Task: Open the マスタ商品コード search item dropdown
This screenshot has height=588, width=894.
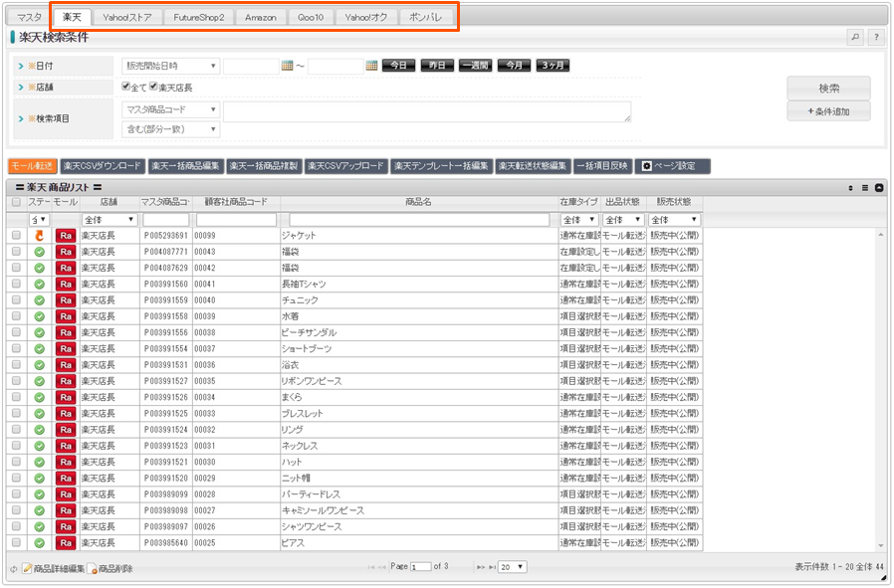Action: tap(170, 109)
